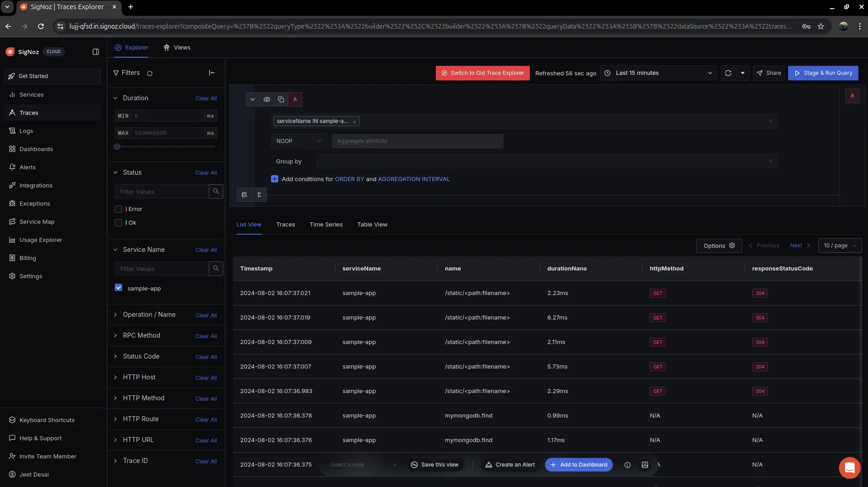The image size is (868, 487).
Task: Go to Dashboards in sidebar
Action: [x=36, y=149]
